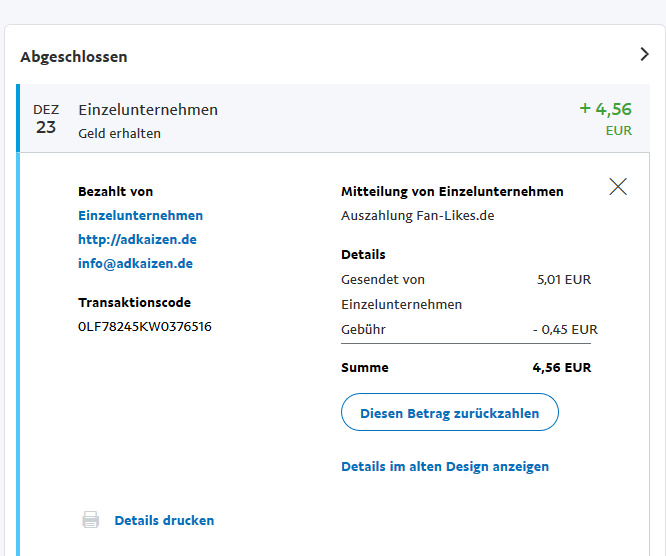Image resolution: width=666 pixels, height=556 pixels.
Task: Click the Diesen Betrag zurückzahlen button
Action: point(449,413)
